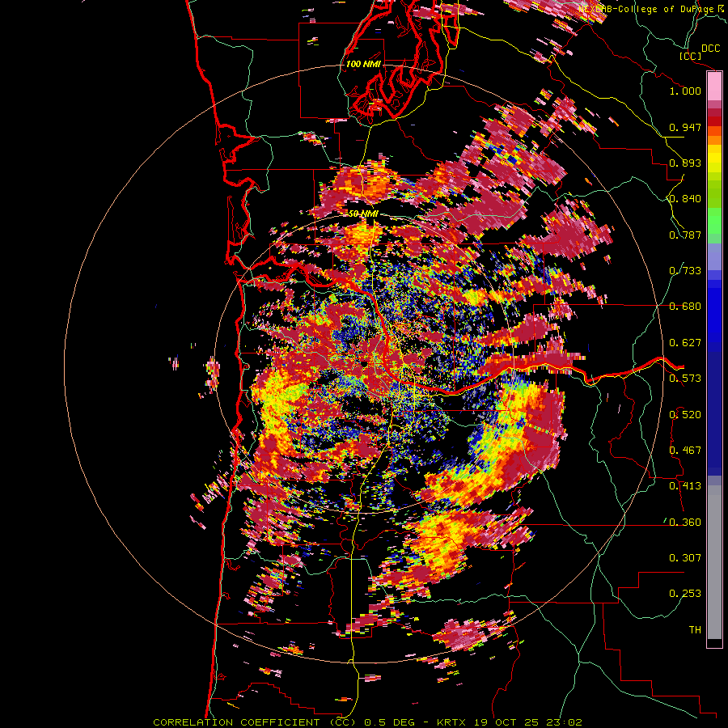This screenshot has width=728, height=728.
Task: Select the 0.627 scale value
Action: pos(685,343)
